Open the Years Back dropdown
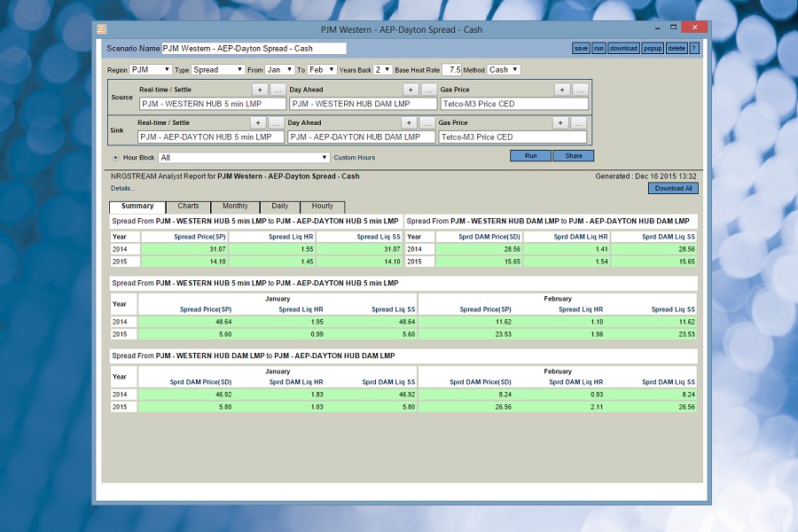The height and width of the screenshot is (532, 798). [x=382, y=70]
